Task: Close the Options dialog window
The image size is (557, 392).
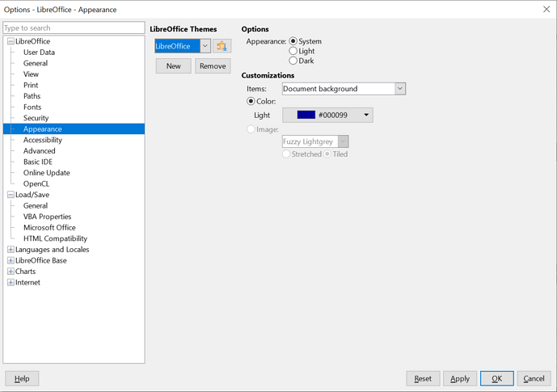Action: pos(546,9)
